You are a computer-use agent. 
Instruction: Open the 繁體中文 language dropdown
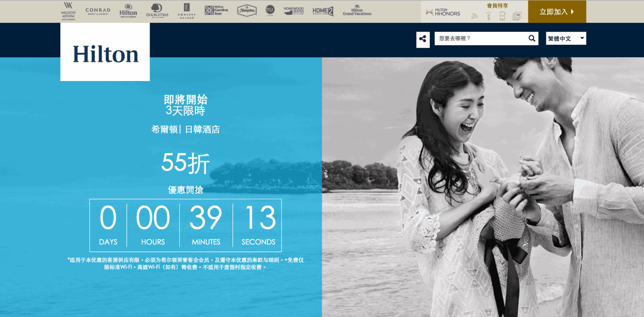click(x=566, y=38)
